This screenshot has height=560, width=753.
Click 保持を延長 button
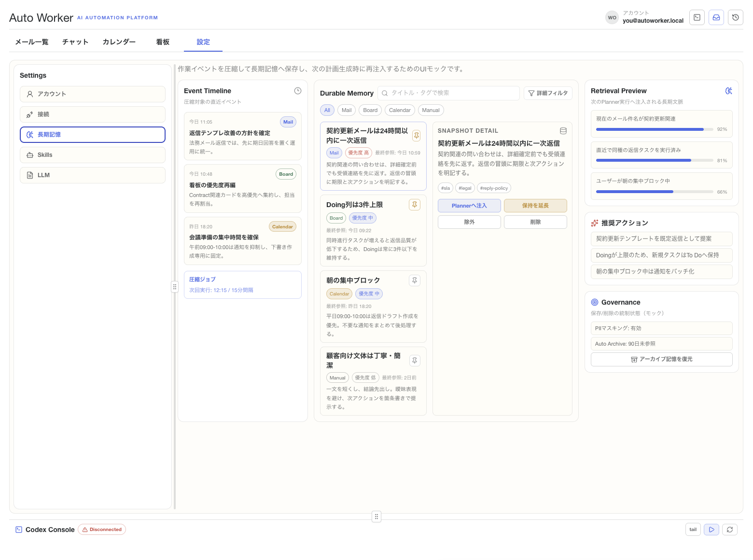(x=535, y=206)
